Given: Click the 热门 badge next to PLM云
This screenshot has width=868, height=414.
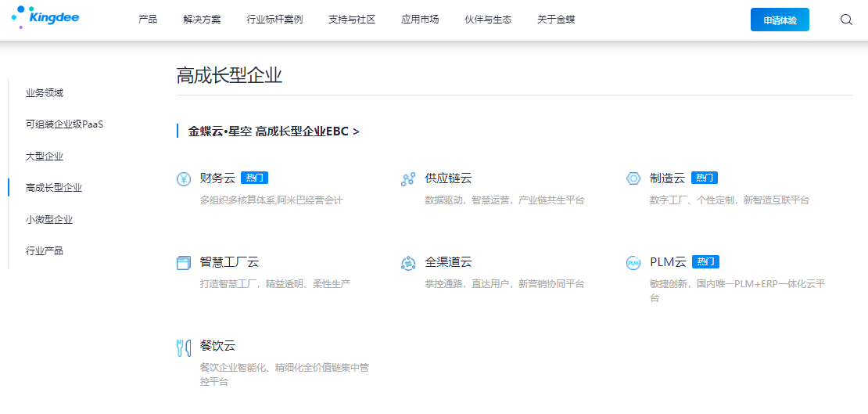Looking at the screenshot, I should click(x=706, y=261).
